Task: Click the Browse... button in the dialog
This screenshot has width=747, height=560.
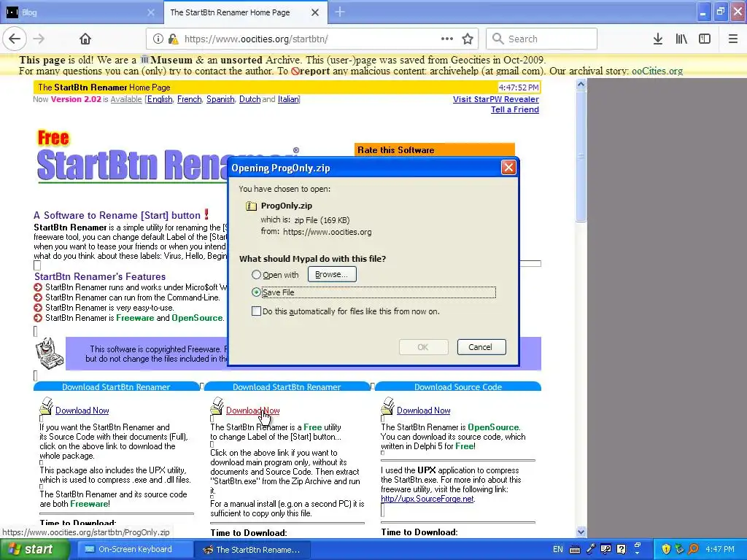Action: coord(332,274)
